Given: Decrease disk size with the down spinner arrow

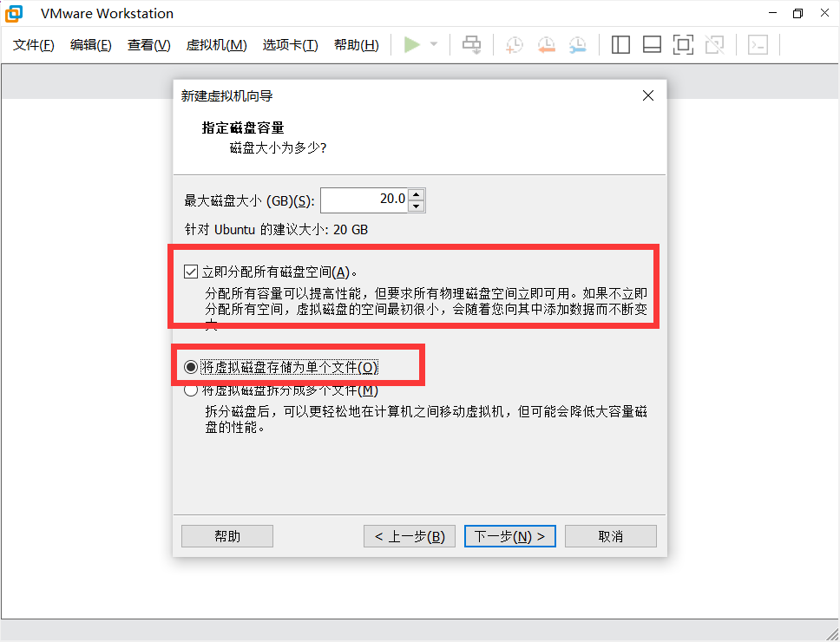Looking at the screenshot, I should click(x=417, y=206).
